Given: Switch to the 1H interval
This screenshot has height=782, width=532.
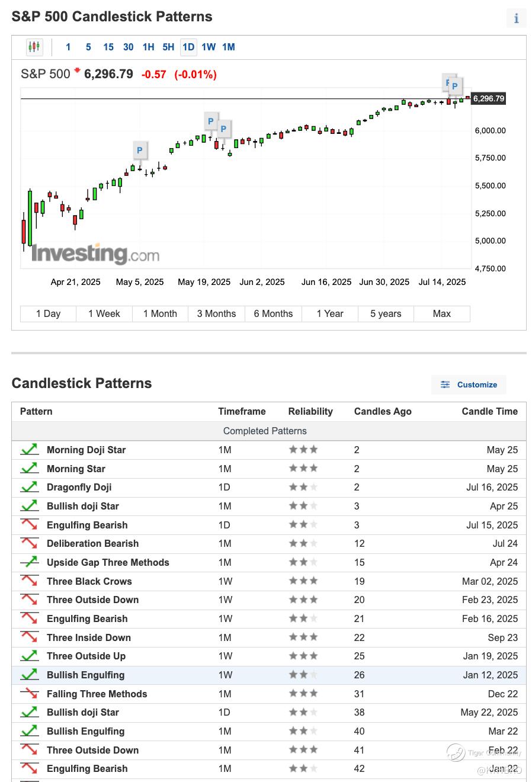Looking at the screenshot, I should coord(149,47).
